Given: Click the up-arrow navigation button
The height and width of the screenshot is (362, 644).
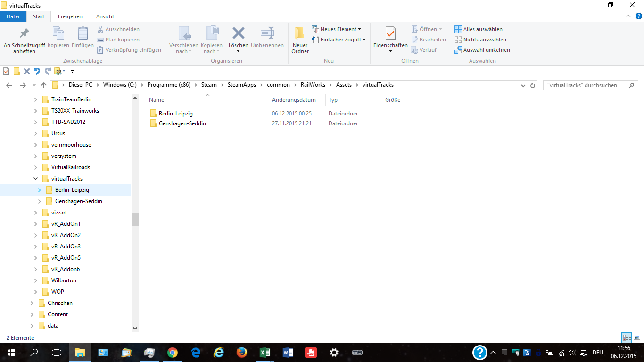Looking at the screenshot, I should click(x=44, y=85).
